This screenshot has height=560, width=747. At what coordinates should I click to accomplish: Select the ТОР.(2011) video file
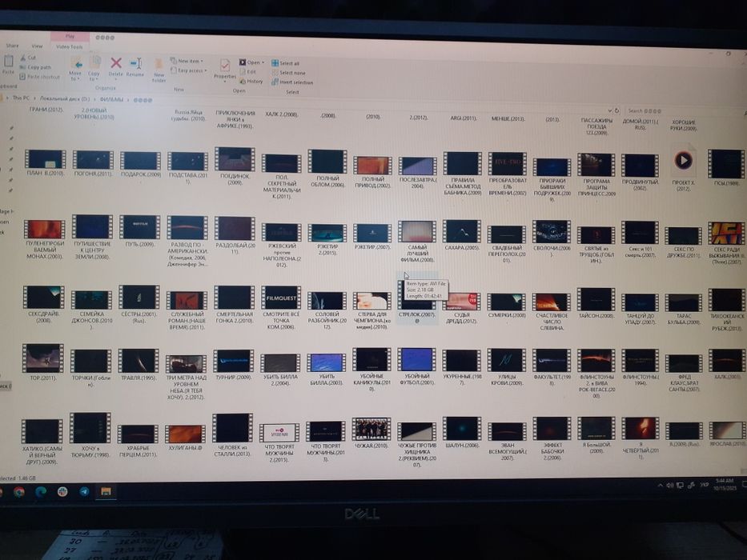coord(43,362)
